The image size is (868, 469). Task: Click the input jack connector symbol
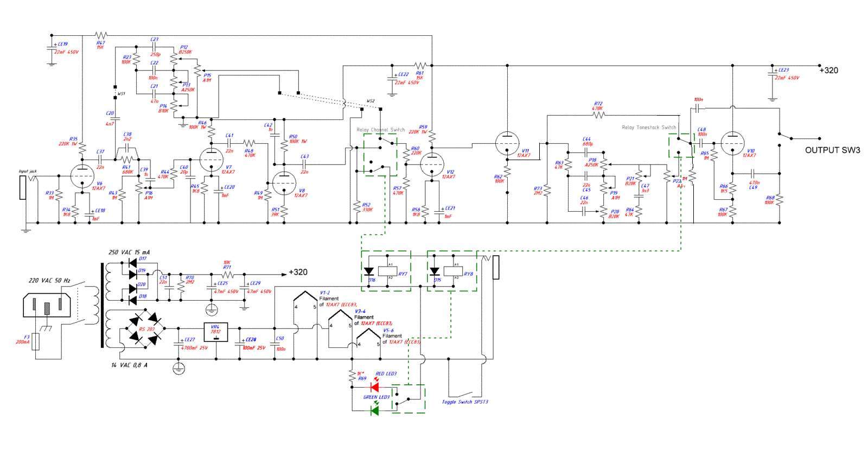point(23,187)
